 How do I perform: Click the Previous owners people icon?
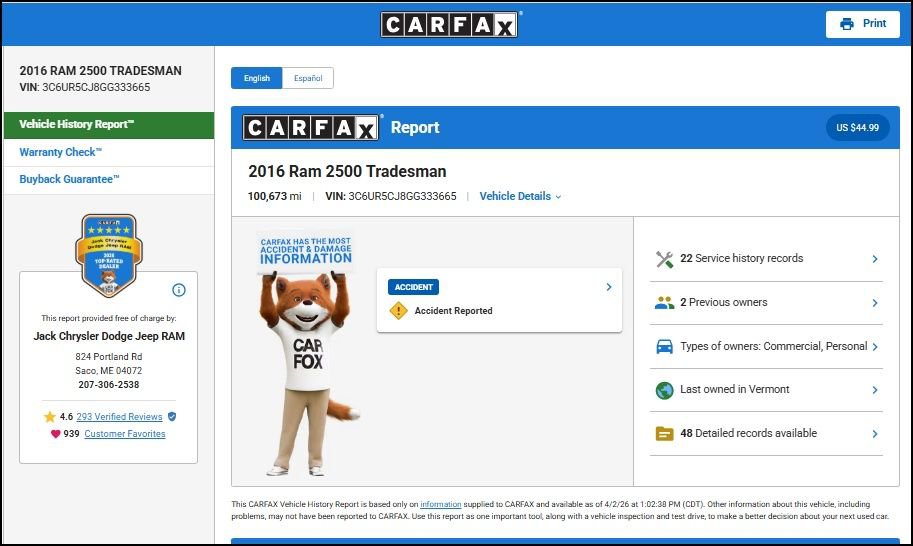(664, 303)
